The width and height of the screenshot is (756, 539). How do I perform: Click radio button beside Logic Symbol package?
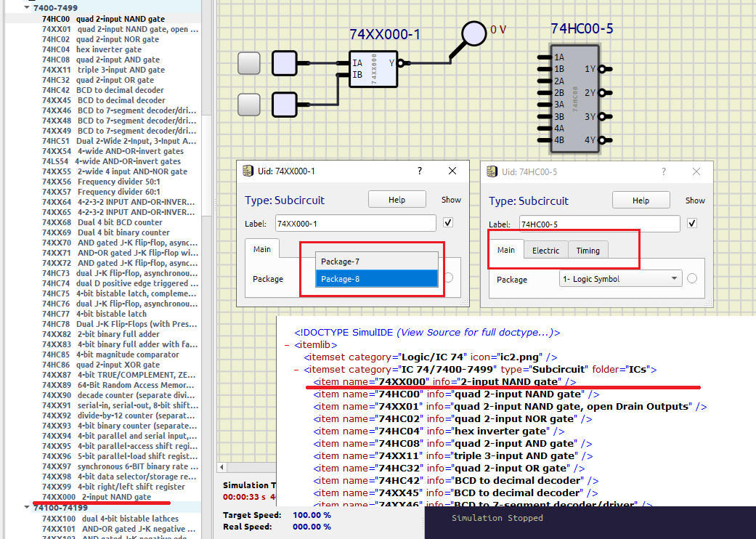pos(692,278)
